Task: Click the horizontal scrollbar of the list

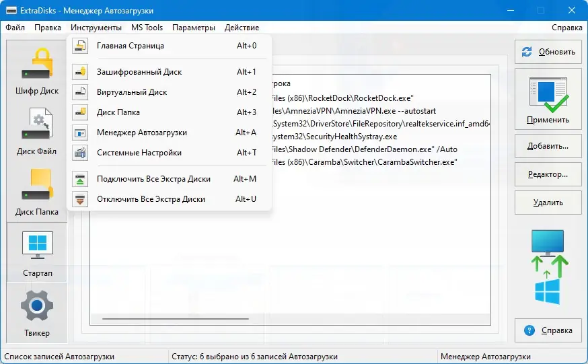Action: pyautogui.click(x=176, y=319)
